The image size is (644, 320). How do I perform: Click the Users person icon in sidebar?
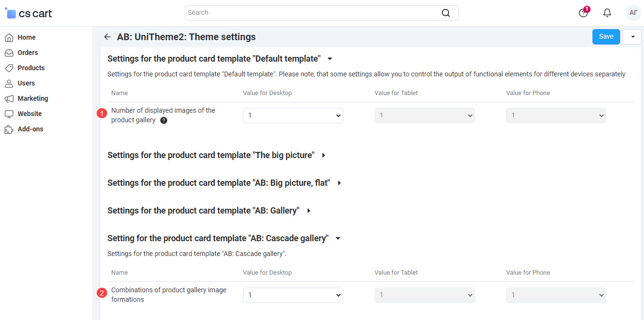[x=9, y=83]
